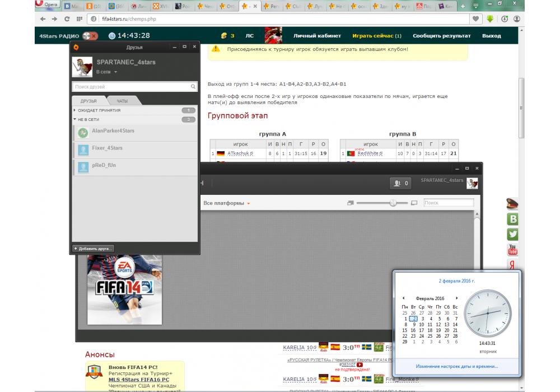Click Изменение настроек даты и времени
The height and width of the screenshot is (392, 560).
click(457, 366)
